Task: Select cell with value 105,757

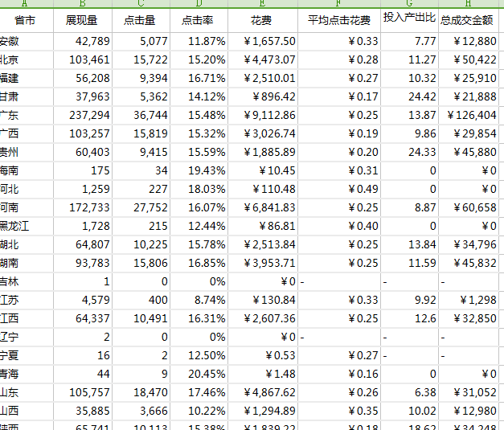Action: click(83, 393)
